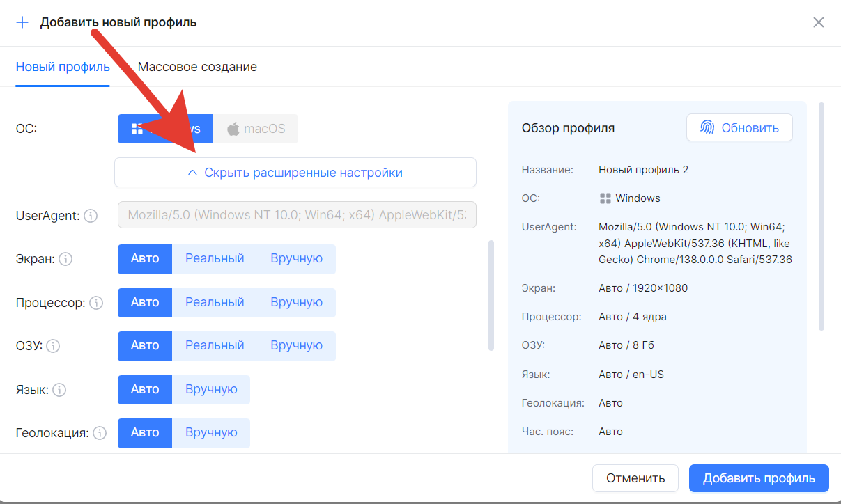Click the Геолокация info icon
The image size is (841, 504).
click(100, 433)
